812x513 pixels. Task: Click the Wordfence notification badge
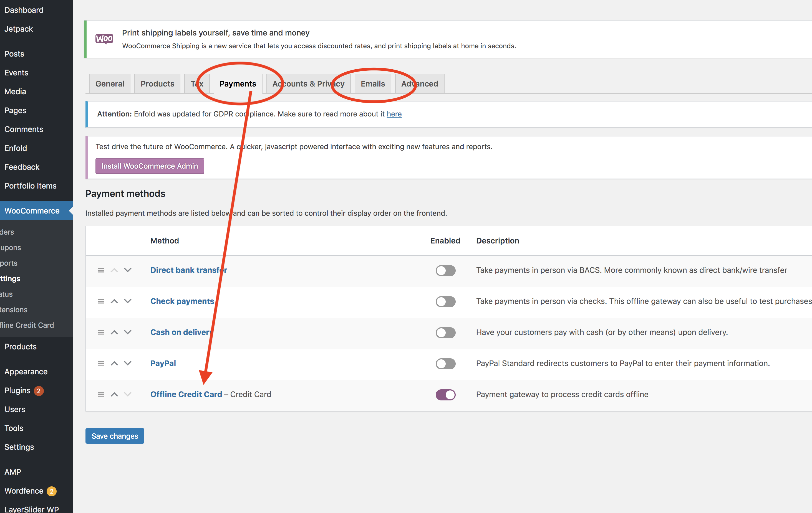52,491
